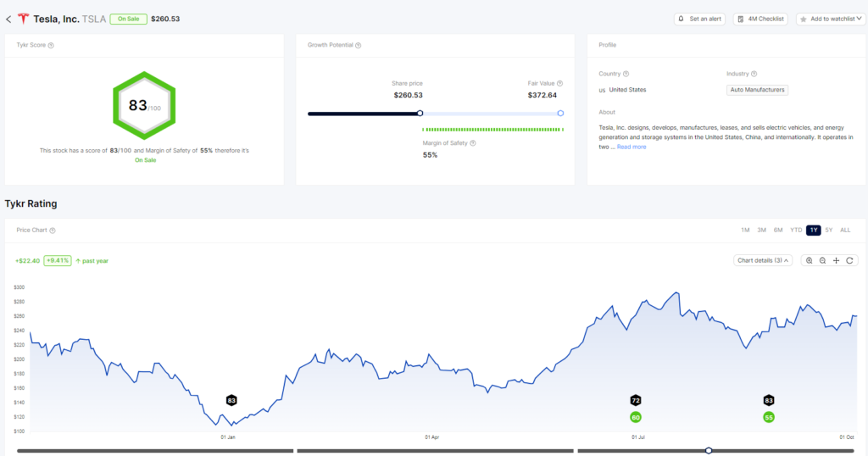Switch chart range to 6M
This screenshot has width=868, height=456.
tap(777, 231)
